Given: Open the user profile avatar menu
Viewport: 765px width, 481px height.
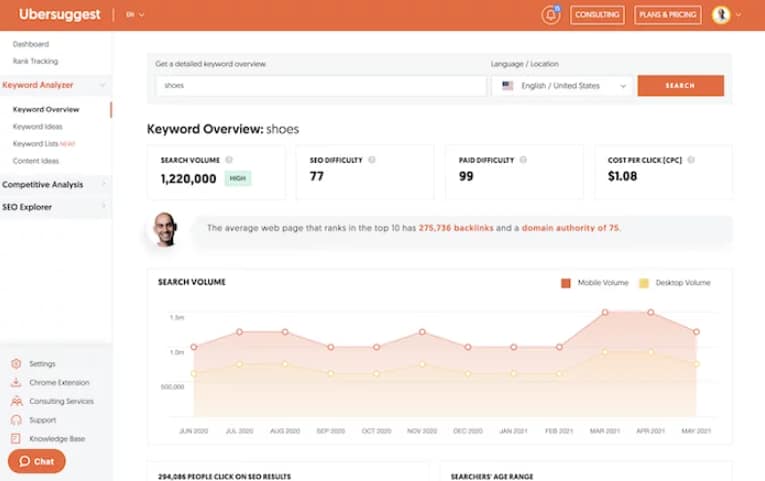Looking at the screenshot, I should [721, 15].
